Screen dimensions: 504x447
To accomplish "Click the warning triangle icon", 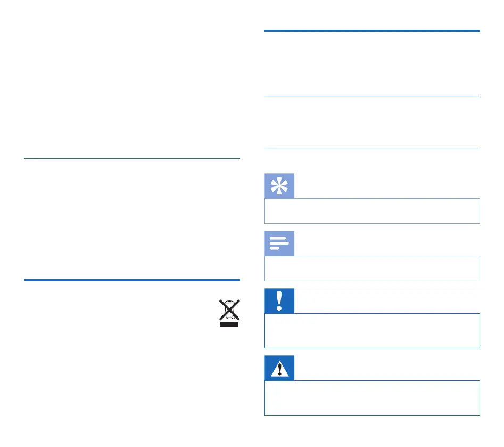I will click(x=279, y=369).
